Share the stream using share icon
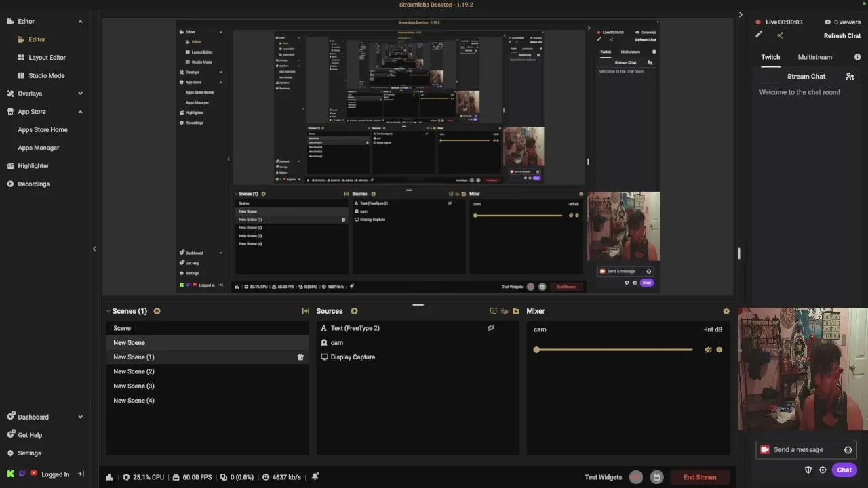Image resolution: width=868 pixels, height=488 pixels. point(780,35)
